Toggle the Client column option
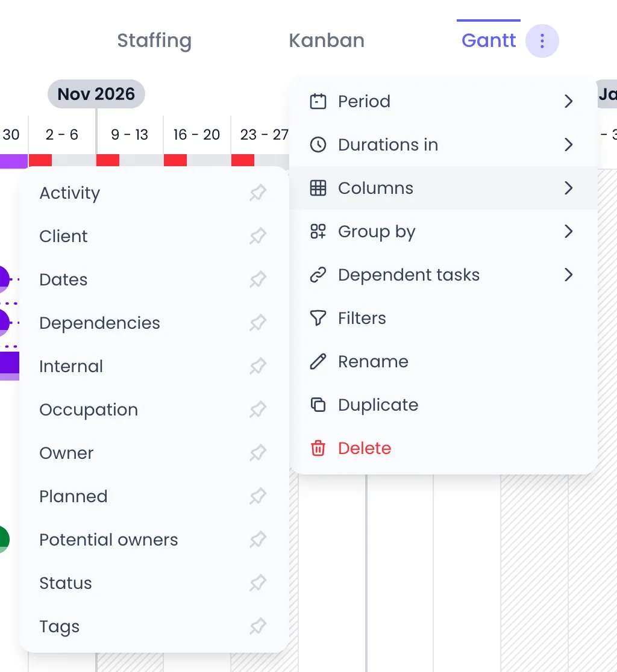Screen dimensions: 617x672 (x=154, y=236)
